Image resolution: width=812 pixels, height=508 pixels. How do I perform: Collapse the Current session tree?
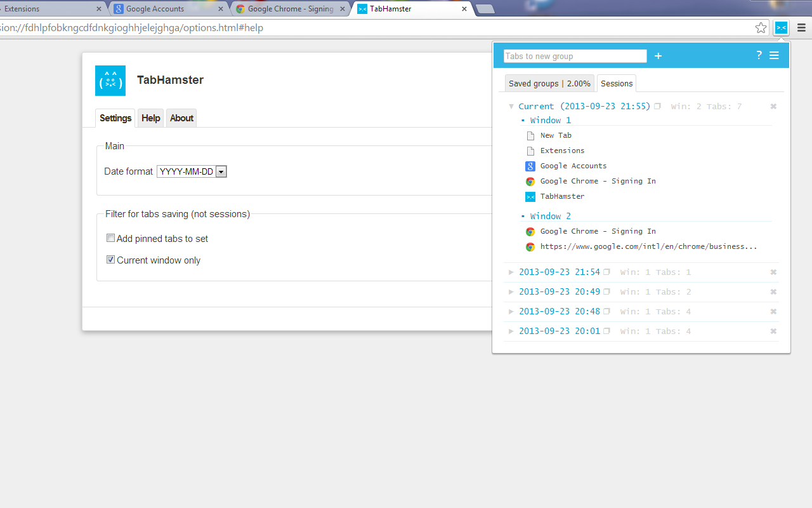click(x=511, y=107)
